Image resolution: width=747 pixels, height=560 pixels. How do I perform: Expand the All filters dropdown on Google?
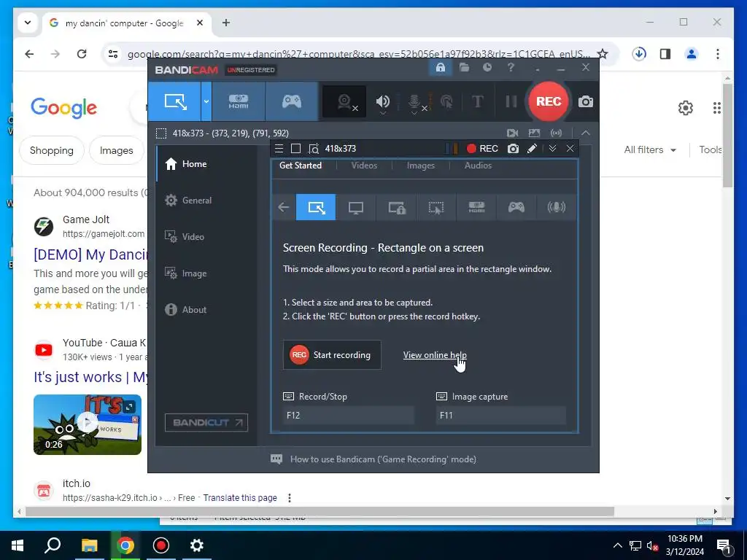650,150
